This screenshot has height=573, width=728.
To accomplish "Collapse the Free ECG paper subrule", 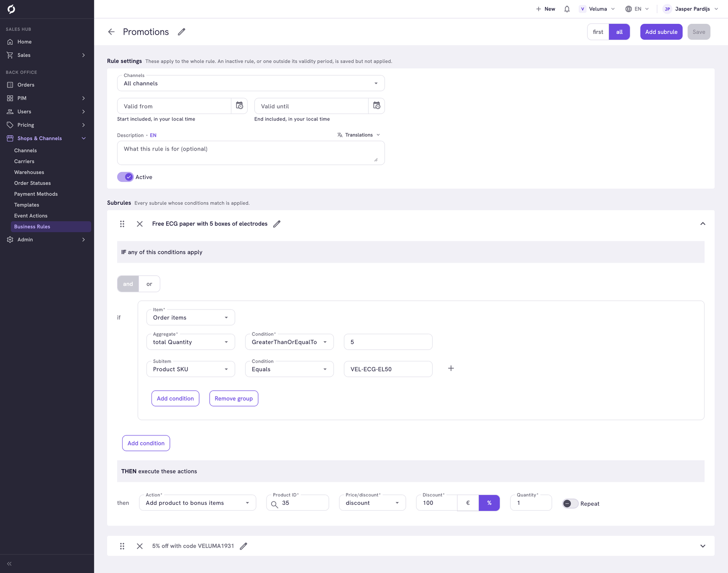I will click(703, 224).
